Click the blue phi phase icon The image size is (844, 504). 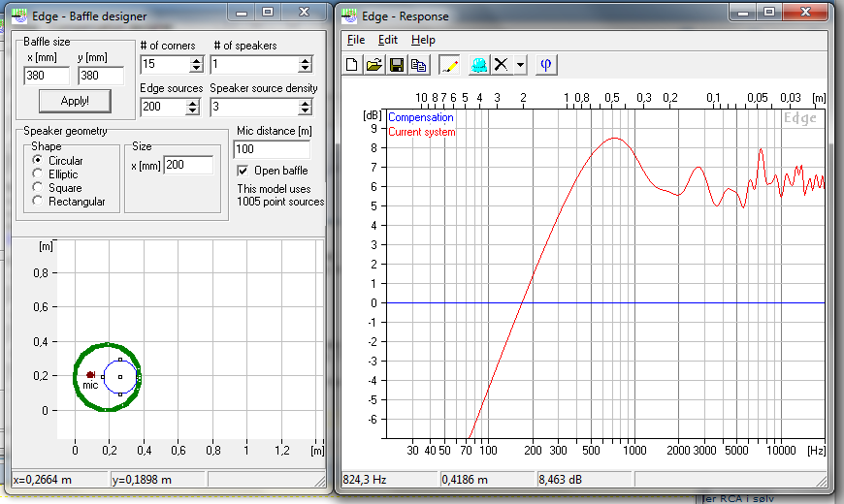pos(545,65)
